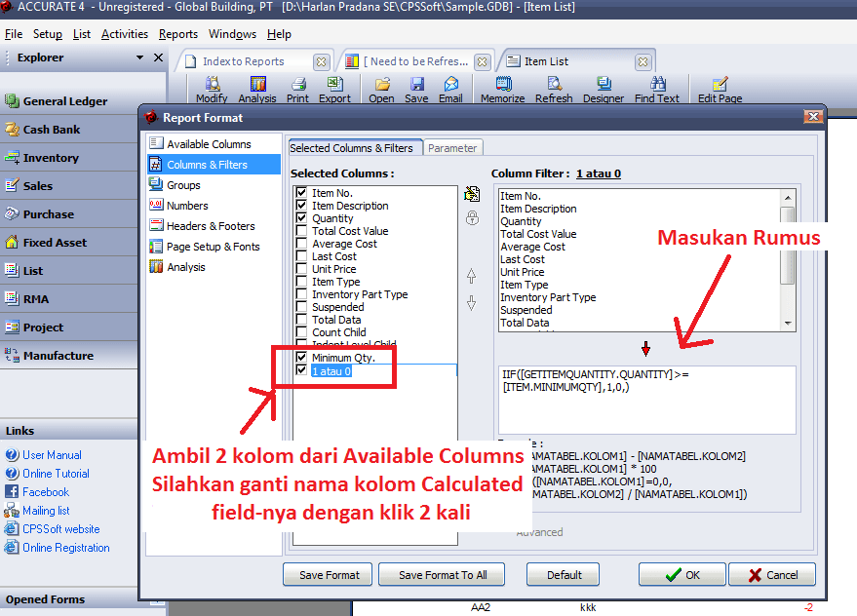Screen dimensions: 857x616
Task: Open the Explorer panel dropdown arrow
Action: coord(140,58)
